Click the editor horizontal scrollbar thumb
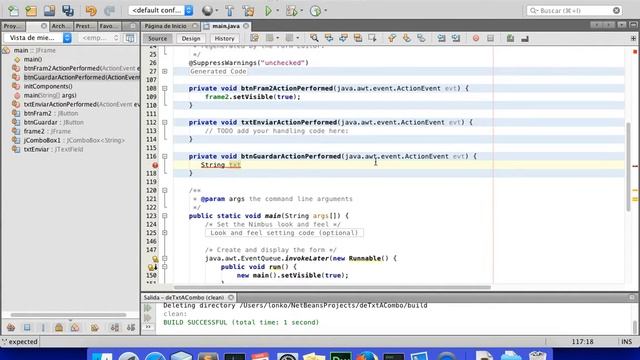Screen dimensions: 640x360 tap(332, 287)
